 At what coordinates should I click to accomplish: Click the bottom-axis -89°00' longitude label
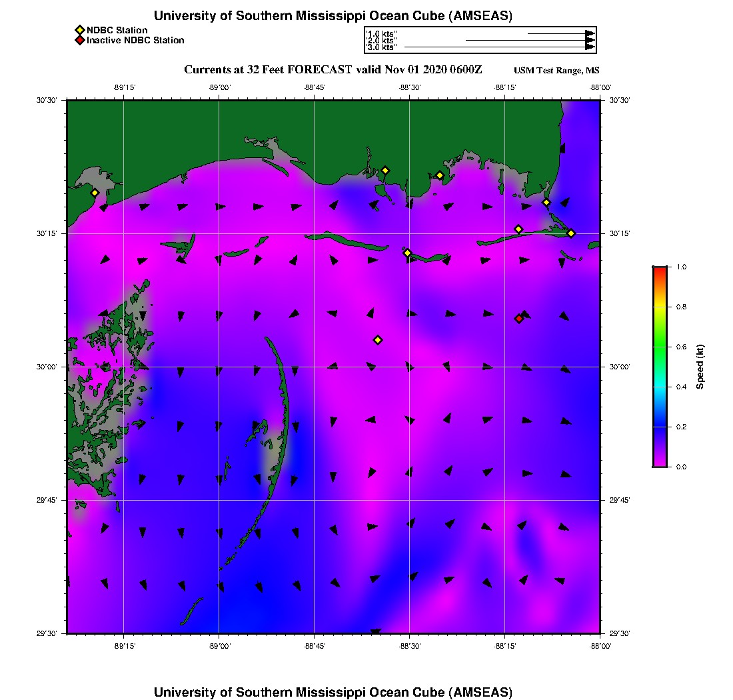[x=219, y=647]
